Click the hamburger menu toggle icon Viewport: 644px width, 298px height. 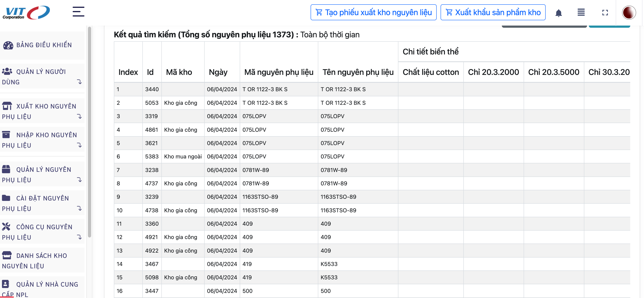coord(78,12)
